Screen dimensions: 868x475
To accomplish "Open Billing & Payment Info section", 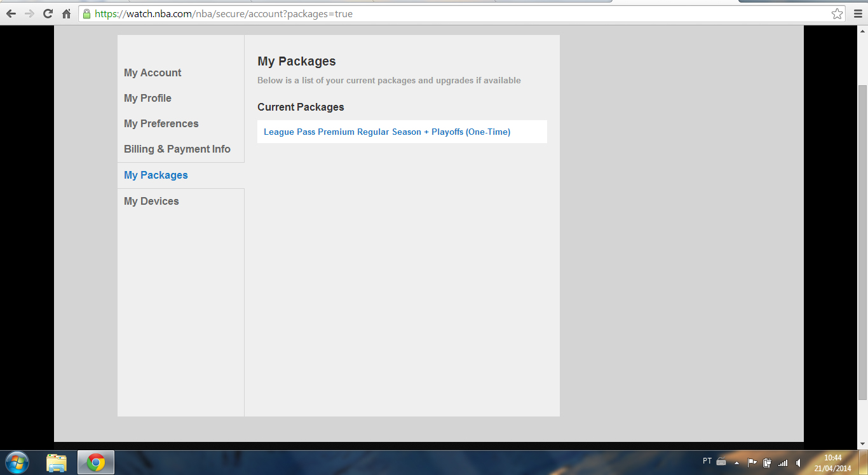I will coord(177,149).
